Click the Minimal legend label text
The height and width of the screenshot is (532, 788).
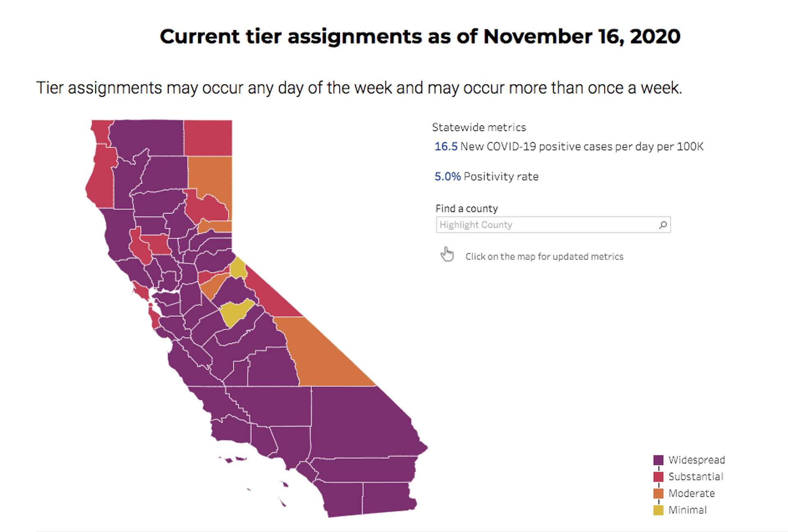(687, 510)
